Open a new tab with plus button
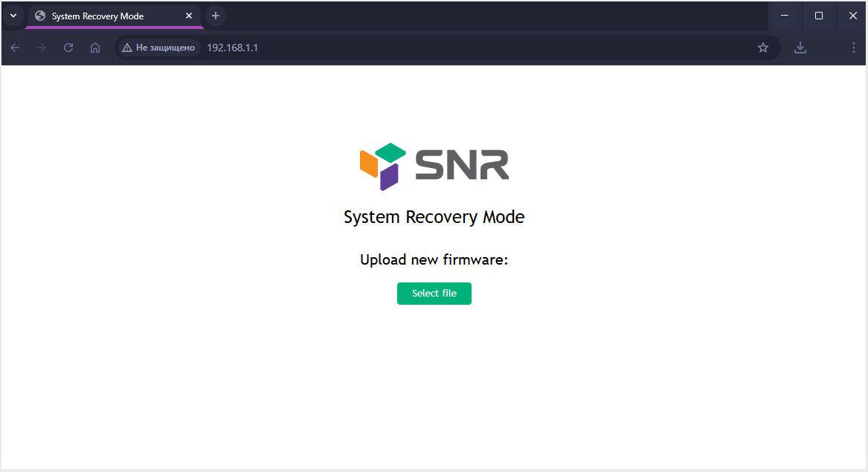Viewport: 868px width, 472px height. (216, 16)
